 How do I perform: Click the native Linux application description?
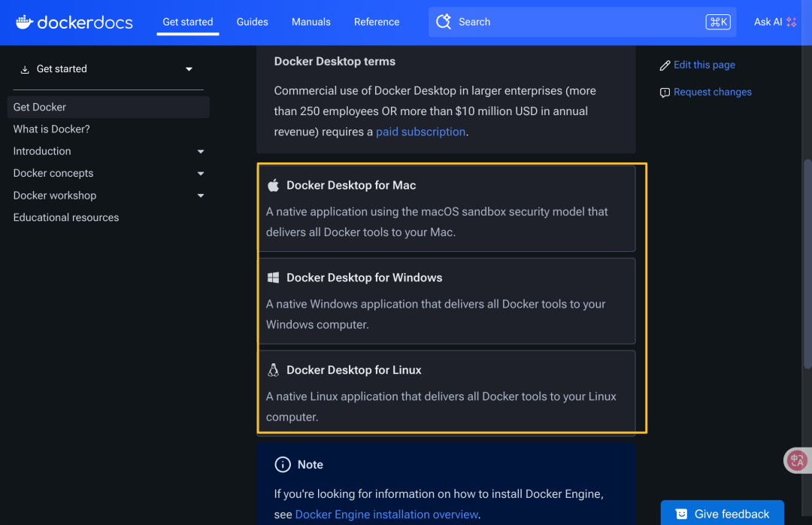click(441, 406)
